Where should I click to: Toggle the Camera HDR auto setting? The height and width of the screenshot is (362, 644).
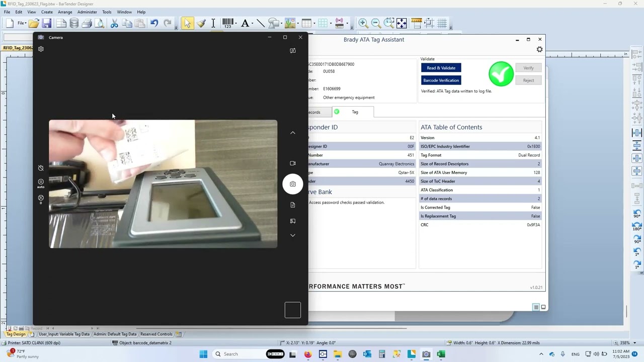pyautogui.click(x=41, y=183)
